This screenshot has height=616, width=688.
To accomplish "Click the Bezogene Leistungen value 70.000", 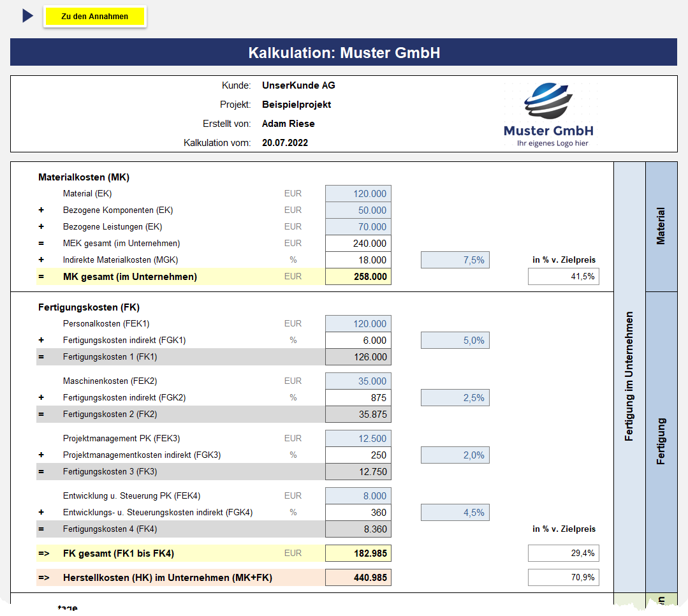I will coord(358,227).
